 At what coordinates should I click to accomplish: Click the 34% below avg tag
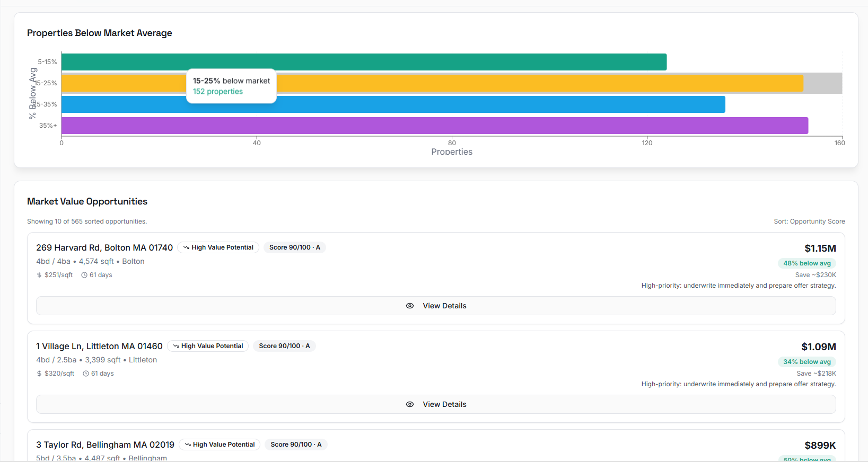tap(807, 362)
